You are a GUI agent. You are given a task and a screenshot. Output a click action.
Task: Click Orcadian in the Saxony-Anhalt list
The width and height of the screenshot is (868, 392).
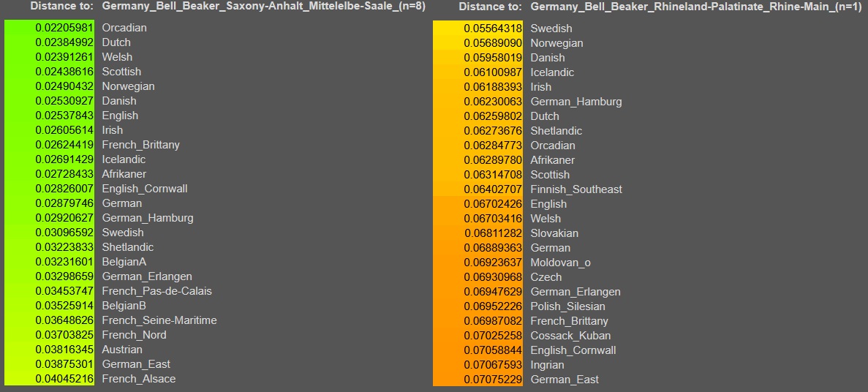tap(124, 28)
